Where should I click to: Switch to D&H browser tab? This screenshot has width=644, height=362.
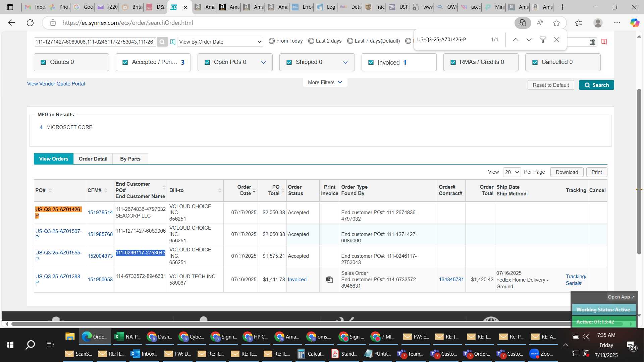click(156, 7)
